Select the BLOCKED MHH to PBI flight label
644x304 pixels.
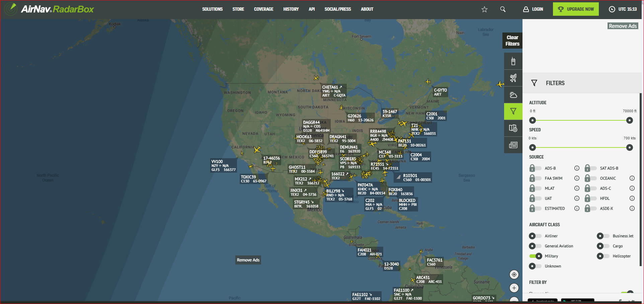point(408,204)
